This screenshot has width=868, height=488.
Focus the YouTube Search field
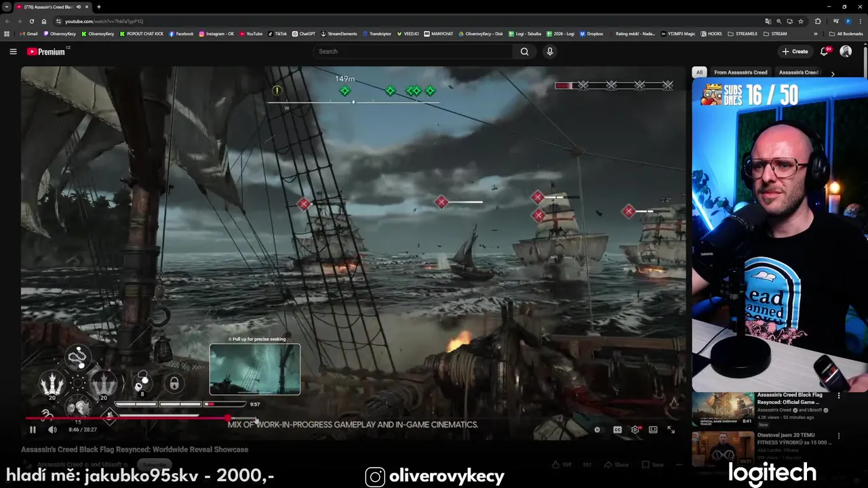click(x=412, y=52)
